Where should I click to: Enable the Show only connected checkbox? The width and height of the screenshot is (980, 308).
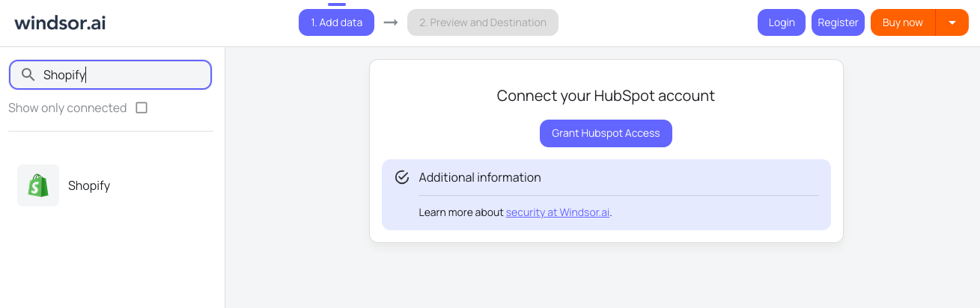[141, 108]
